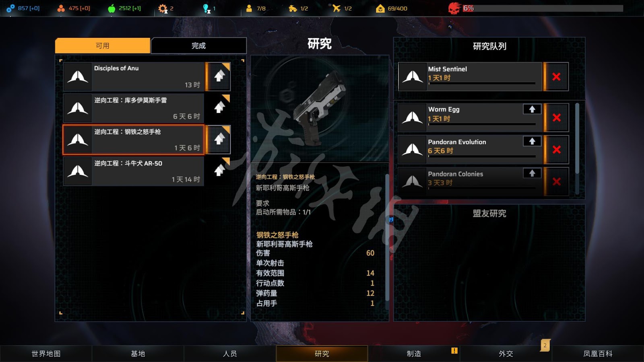Select the 可用 available research tab
The image size is (644, 362).
pyautogui.click(x=103, y=45)
